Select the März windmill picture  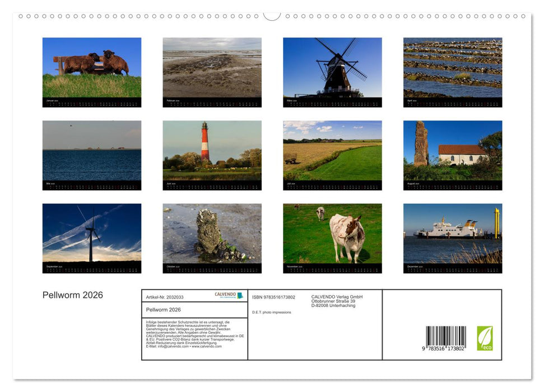[332, 72]
